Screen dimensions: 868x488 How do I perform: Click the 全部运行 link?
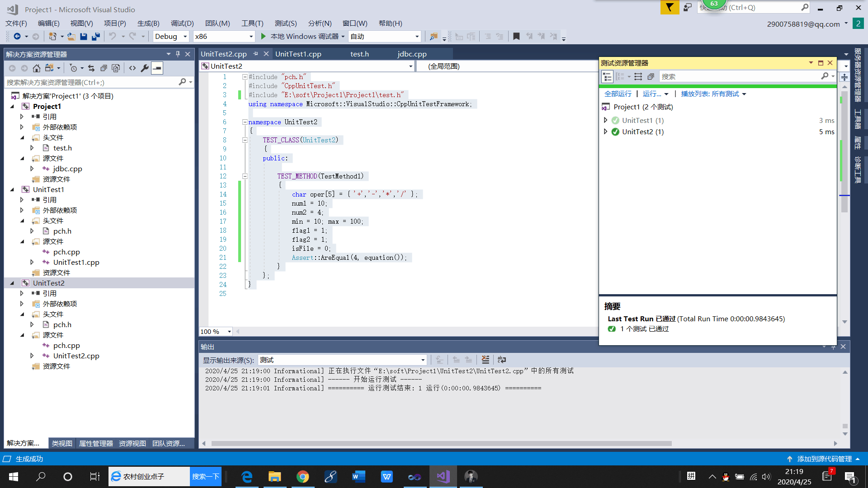point(618,94)
